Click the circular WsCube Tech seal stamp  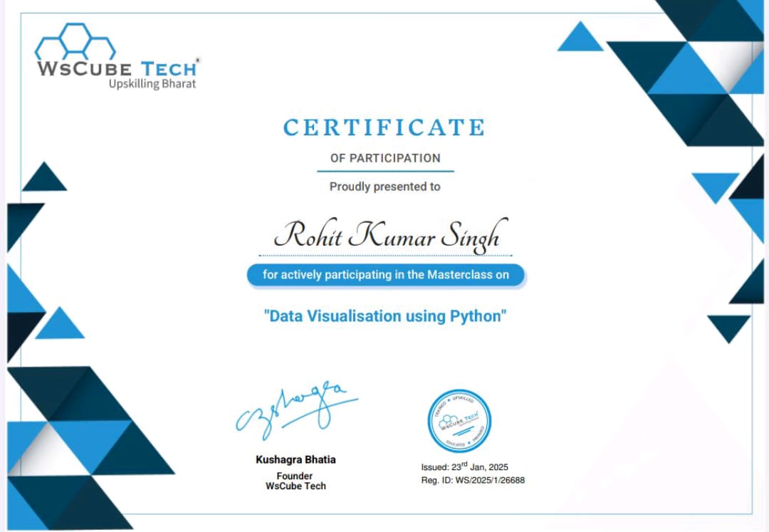[x=459, y=421]
